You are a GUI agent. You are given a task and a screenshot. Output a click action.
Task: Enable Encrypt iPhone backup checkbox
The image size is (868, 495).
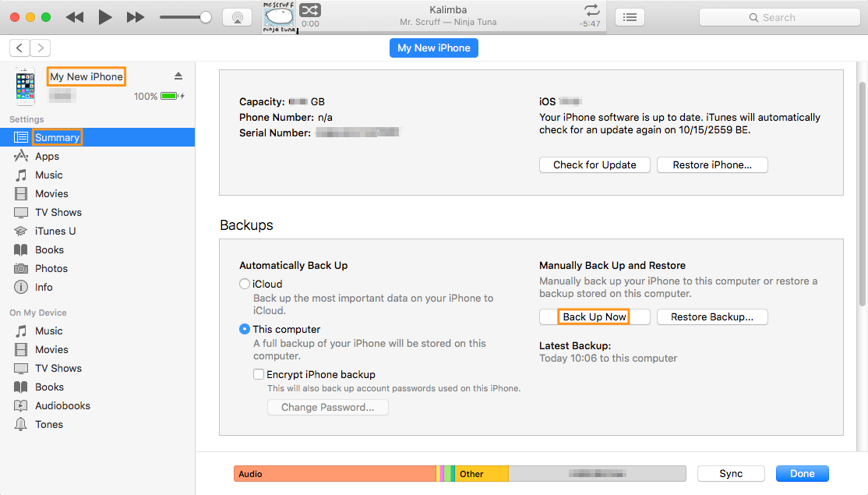point(259,374)
